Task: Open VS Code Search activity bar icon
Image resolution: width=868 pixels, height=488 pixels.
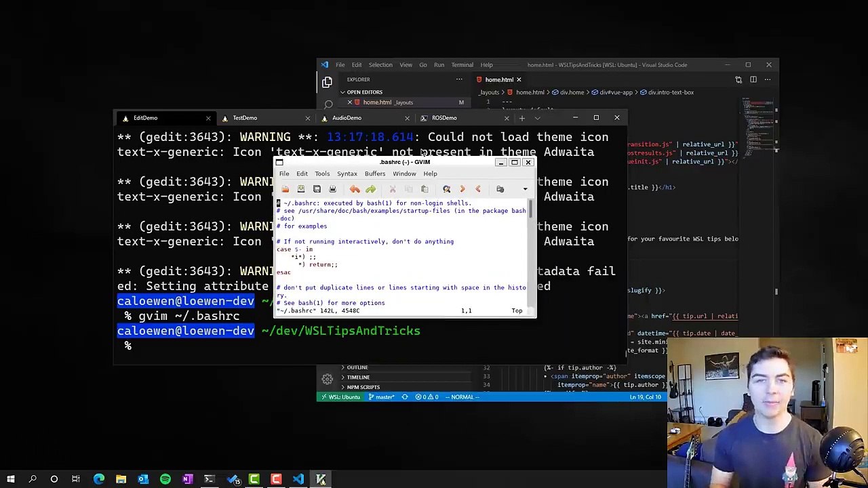Action: tap(328, 104)
